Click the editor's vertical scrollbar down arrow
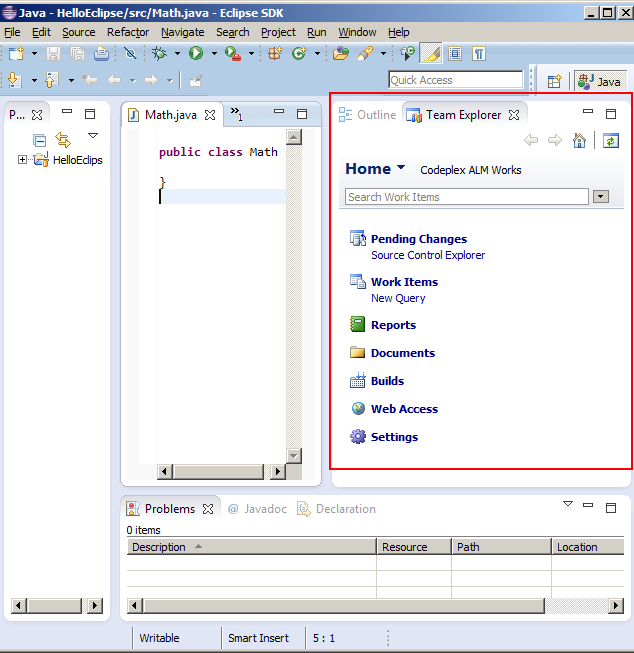This screenshot has height=653, width=634. pyautogui.click(x=294, y=456)
